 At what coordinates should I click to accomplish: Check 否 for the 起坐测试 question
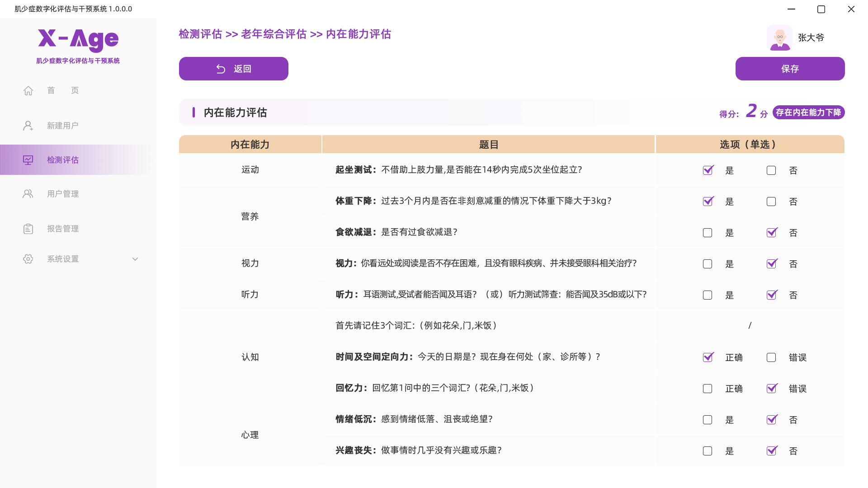click(x=771, y=170)
